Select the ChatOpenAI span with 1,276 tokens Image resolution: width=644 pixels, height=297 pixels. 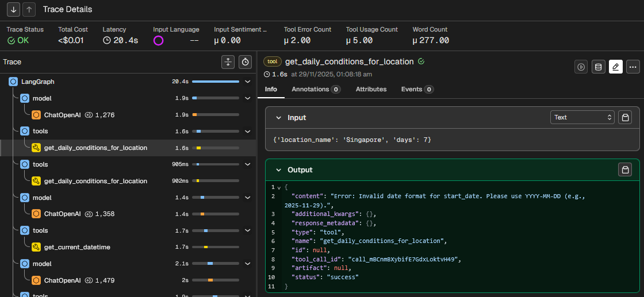pos(63,115)
